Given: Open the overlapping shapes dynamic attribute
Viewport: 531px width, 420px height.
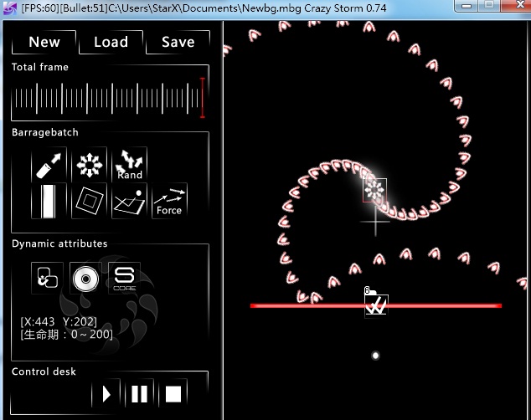Looking at the screenshot, I should click(47, 278).
